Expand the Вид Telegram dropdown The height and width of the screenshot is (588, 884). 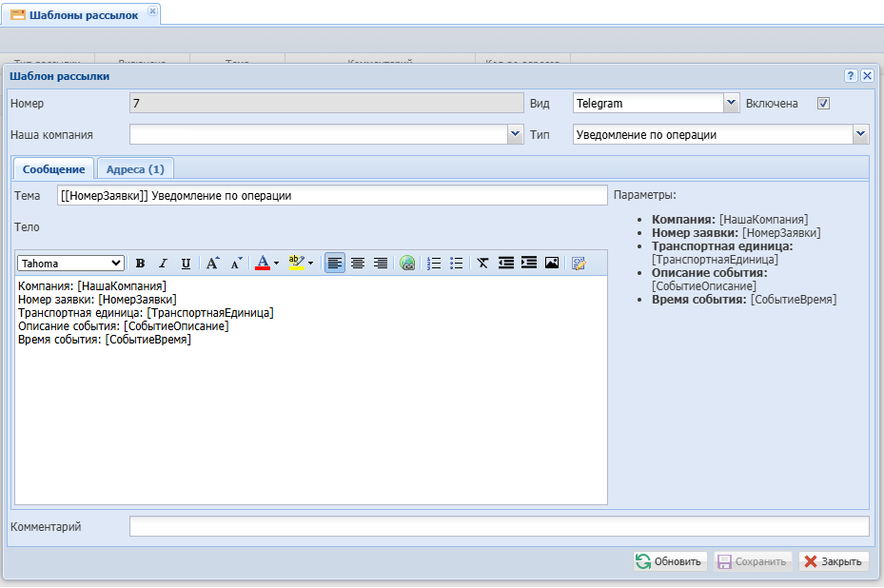pos(731,103)
